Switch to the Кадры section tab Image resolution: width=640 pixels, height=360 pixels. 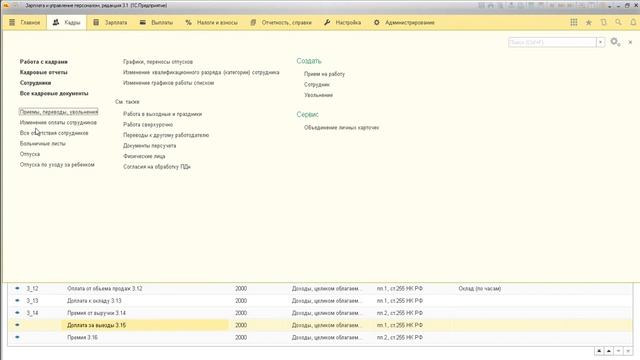tap(67, 22)
